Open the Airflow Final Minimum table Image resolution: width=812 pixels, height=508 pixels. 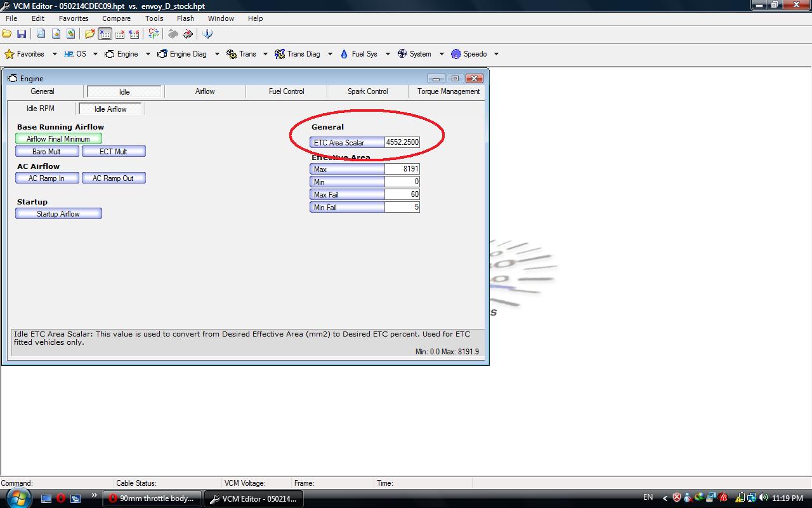coord(58,138)
